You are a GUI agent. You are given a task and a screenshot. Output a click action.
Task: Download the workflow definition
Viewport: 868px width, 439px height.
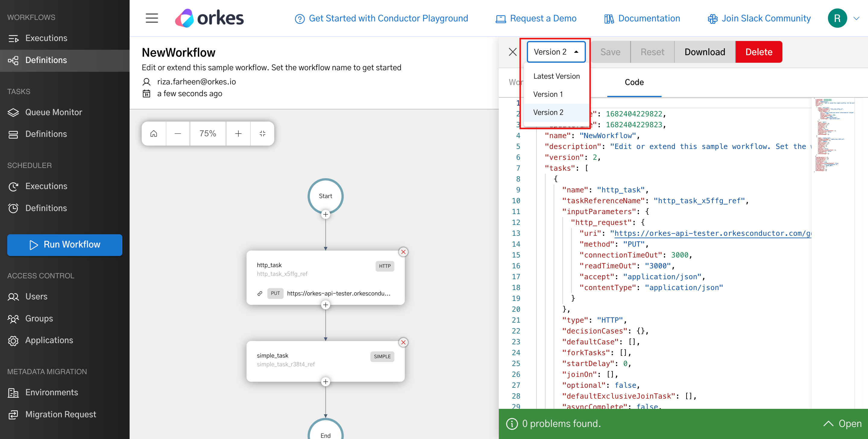[x=704, y=52]
